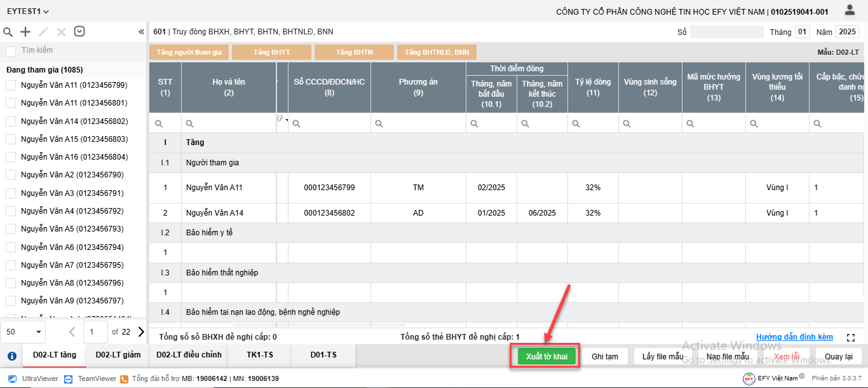Click the search magnifier icon in sidebar toolbar
868x388 pixels.
point(8,32)
